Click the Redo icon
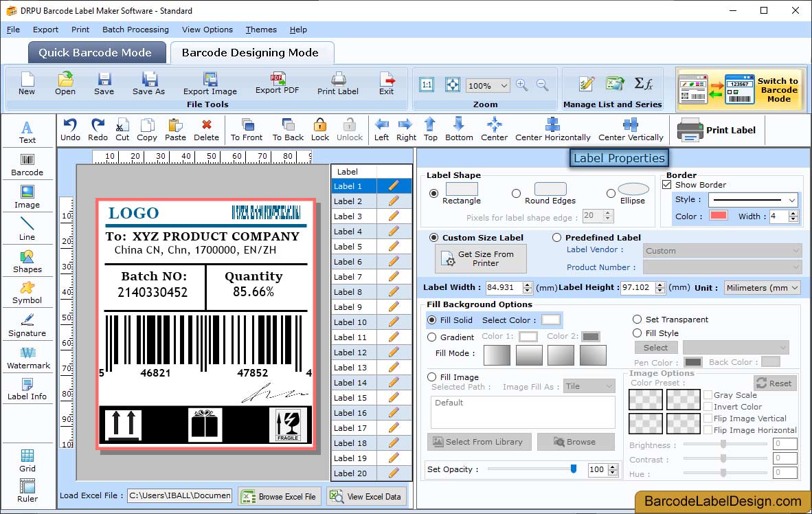The width and height of the screenshot is (812, 514). tap(98, 130)
